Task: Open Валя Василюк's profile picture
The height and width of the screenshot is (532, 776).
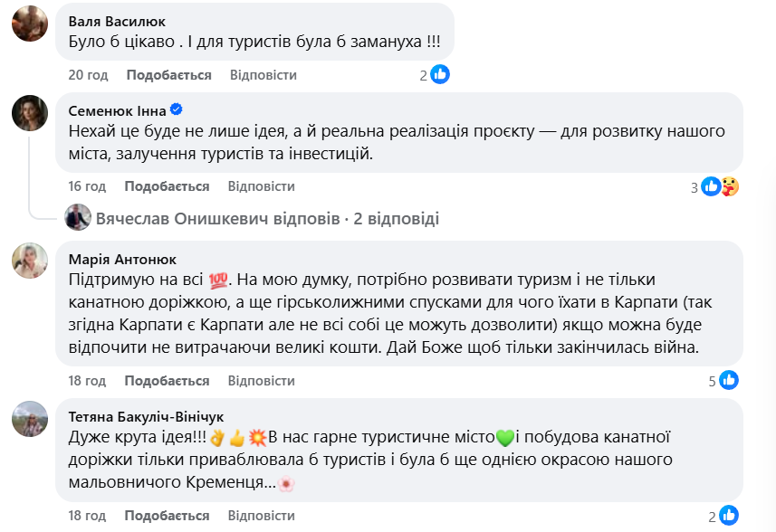Action: pos(32,25)
